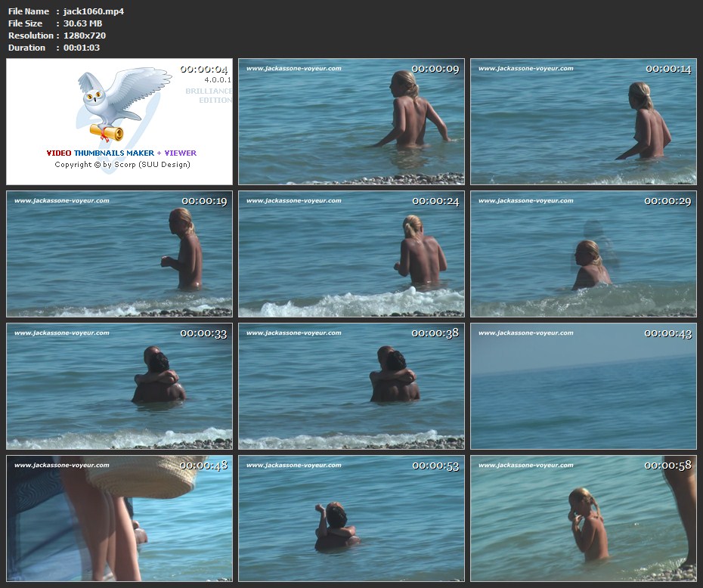Screen dimensions: 703x588
Task: Click the File Size value 30.63 MB
Action: tap(83, 23)
